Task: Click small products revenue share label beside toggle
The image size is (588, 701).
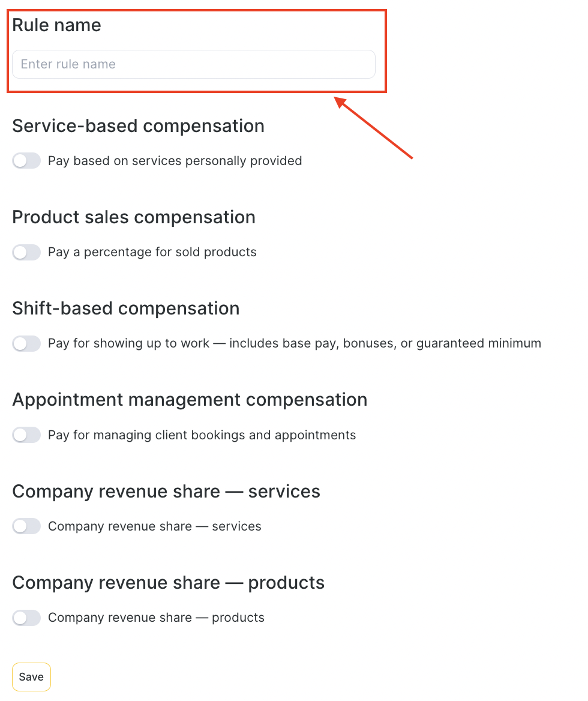Action: (156, 618)
